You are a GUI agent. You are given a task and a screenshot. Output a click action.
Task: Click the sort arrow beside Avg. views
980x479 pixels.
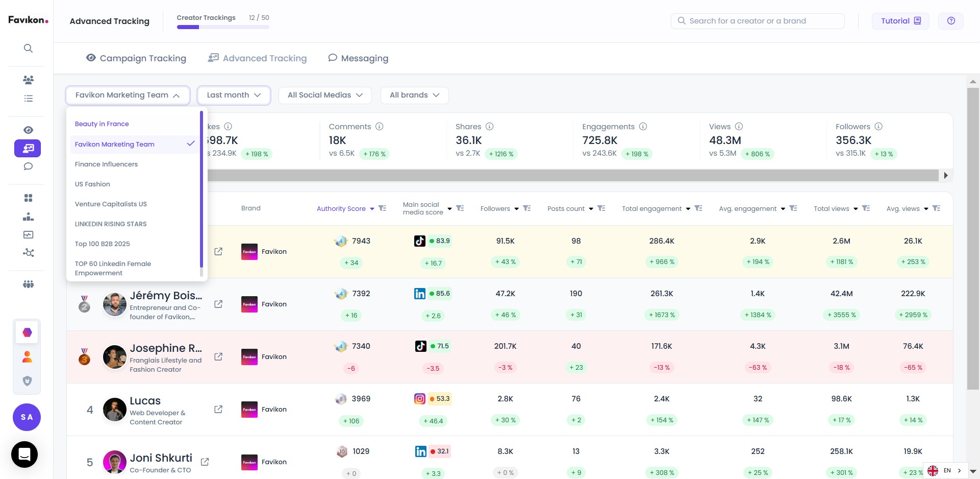tap(926, 209)
